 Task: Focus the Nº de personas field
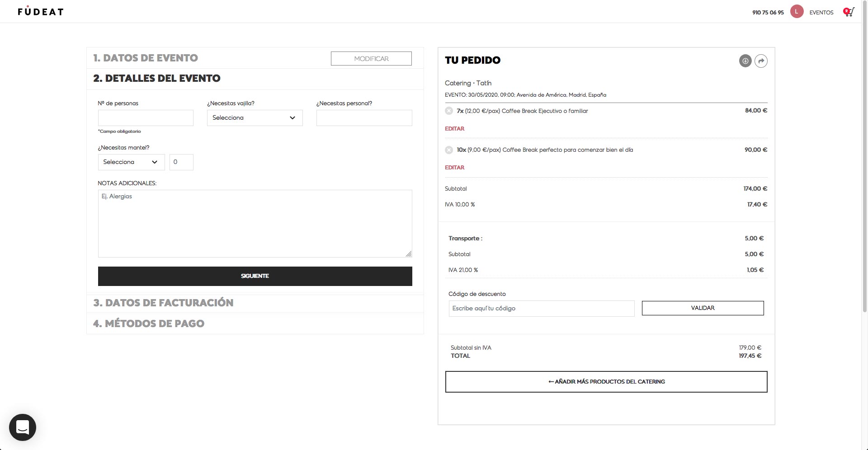coord(146,118)
